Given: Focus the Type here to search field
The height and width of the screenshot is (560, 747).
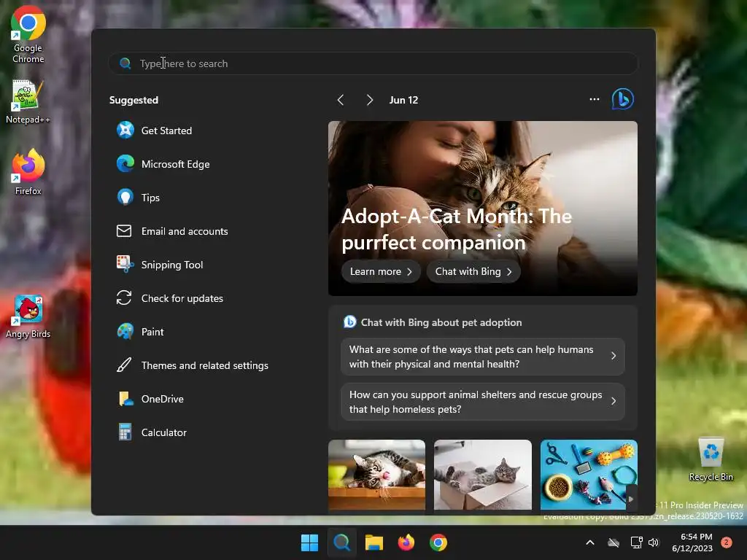Looking at the screenshot, I should (x=373, y=63).
